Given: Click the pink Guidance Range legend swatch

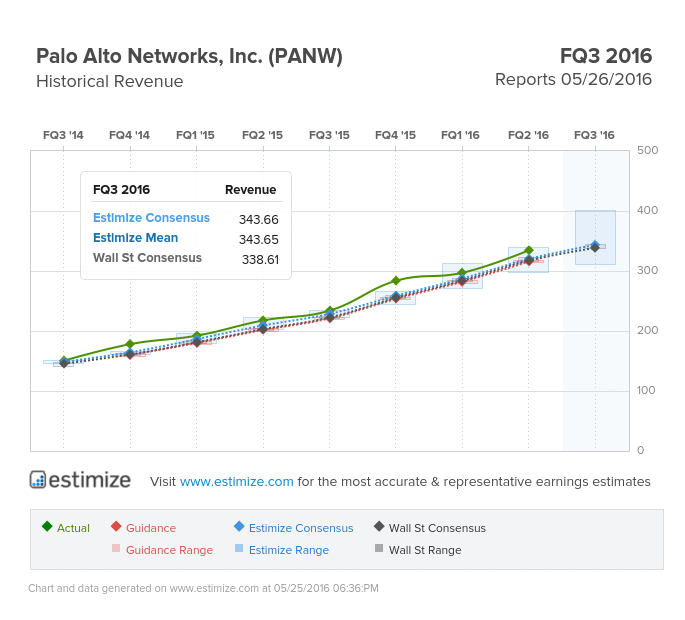Looking at the screenshot, I should point(116,548).
